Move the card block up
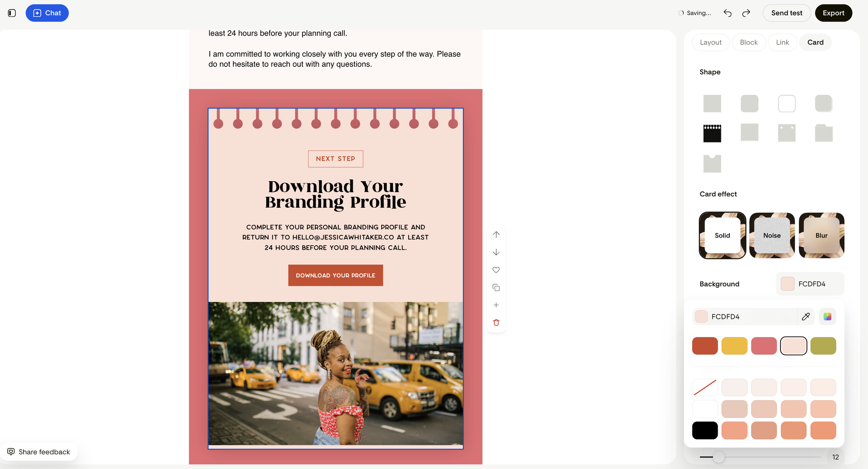The image size is (868, 469). (496, 234)
